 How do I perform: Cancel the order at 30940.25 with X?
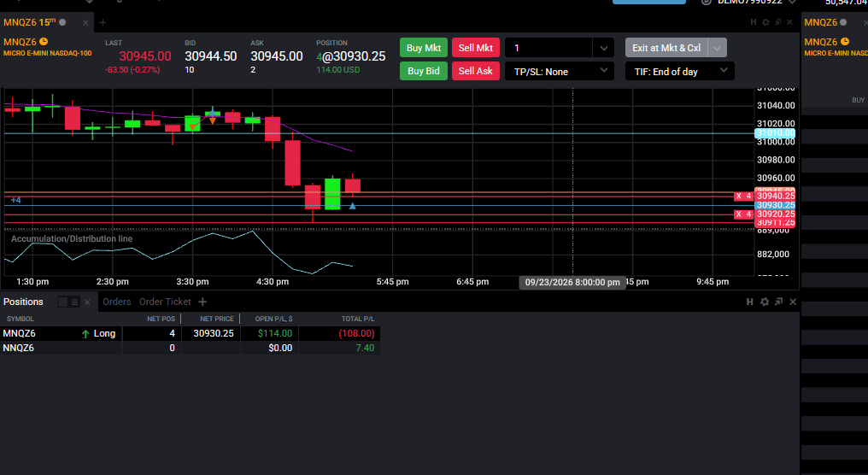pyautogui.click(x=738, y=196)
